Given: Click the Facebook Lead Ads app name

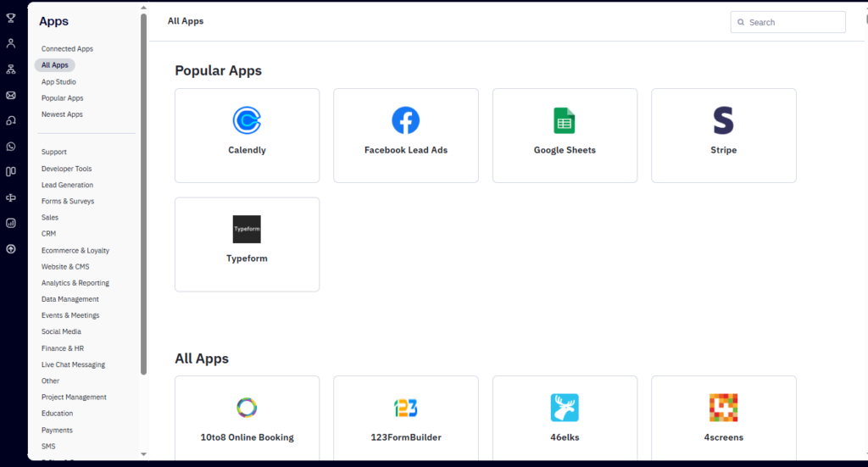Looking at the screenshot, I should [406, 150].
